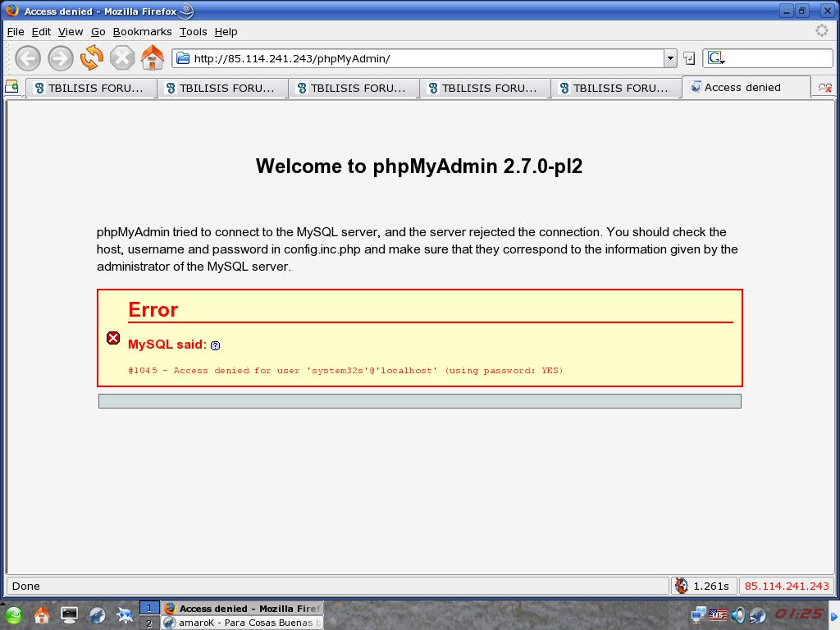Click the Done status text
The image size is (840, 630).
25,586
